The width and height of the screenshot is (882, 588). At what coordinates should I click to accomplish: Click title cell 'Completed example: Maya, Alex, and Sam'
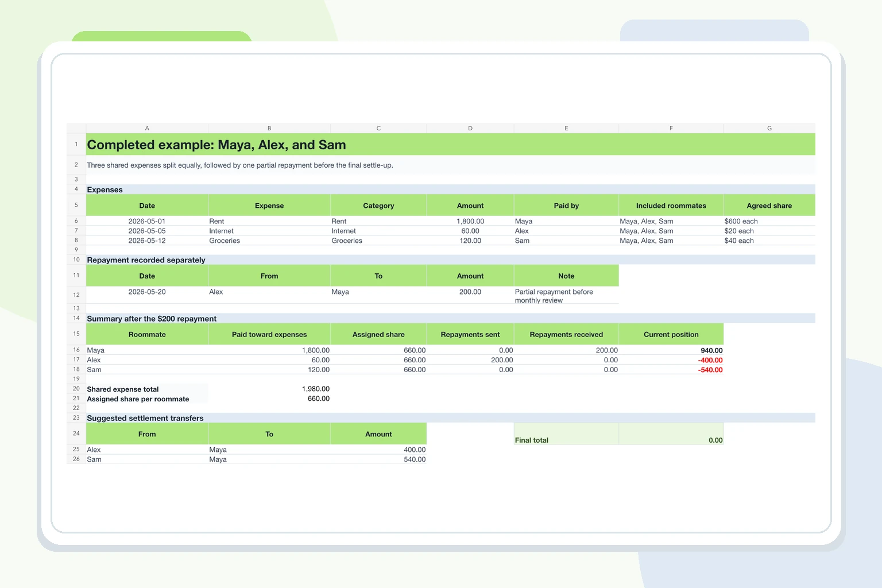pyautogui.click(x=451, y=145)
